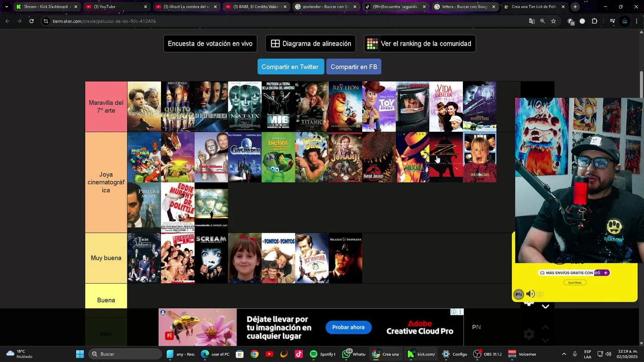Viewport: 644px width, 362px height.
Task: Go back in browser history
Action: pos(7,21)
